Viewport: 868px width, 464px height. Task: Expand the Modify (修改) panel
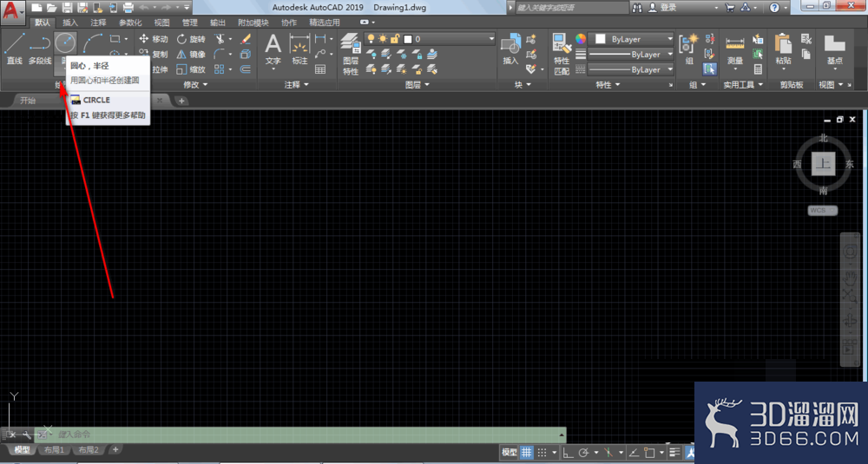coord(194,85)
